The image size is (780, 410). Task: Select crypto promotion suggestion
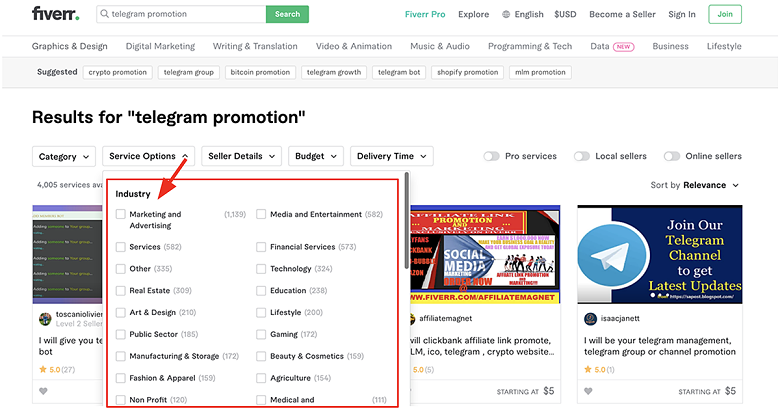(117, 72)
